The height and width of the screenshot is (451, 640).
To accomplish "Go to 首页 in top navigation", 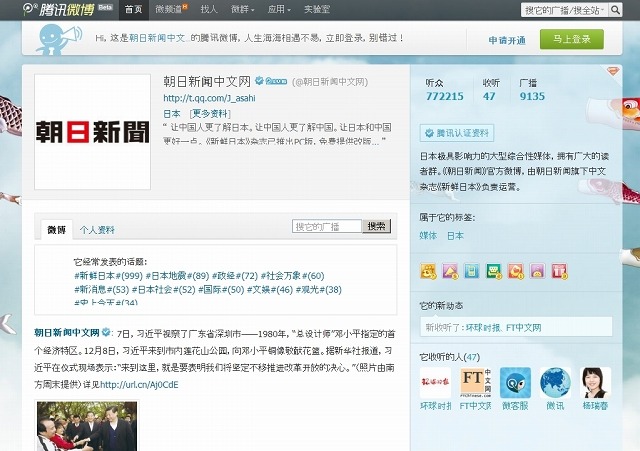I will tap(133, 9).
